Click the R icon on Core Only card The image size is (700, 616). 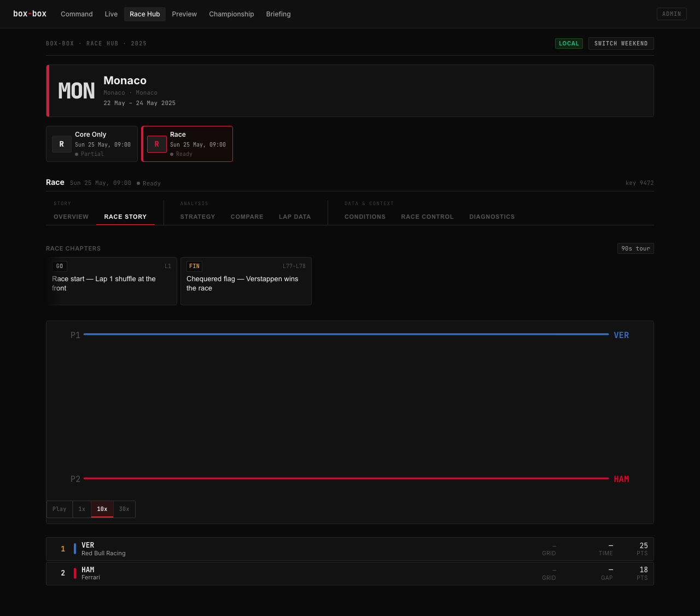(x=62, y=144)
